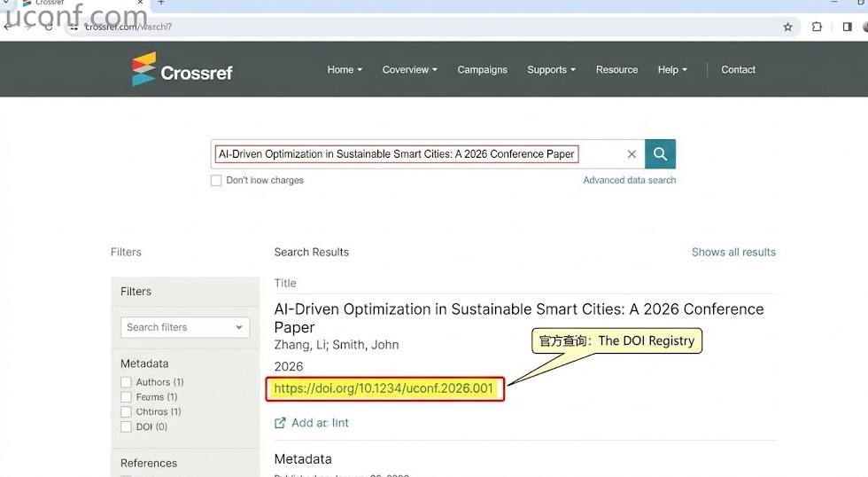Image resolution: width=868 pixels, height=477 pixels.
Task: Click the References section heading
Action: click(149, 463)
